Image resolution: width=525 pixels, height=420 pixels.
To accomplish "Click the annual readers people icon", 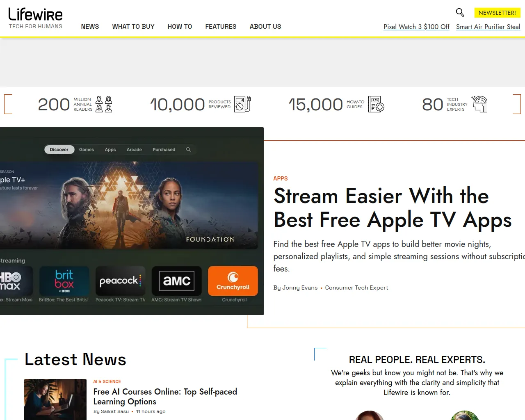I will pos(104,104).
